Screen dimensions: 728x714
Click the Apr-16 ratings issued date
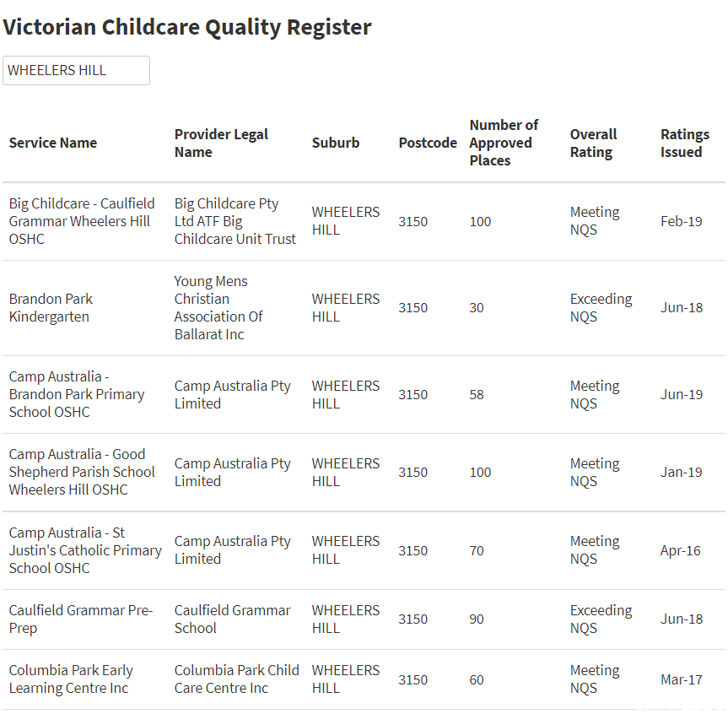pos(680,550)
